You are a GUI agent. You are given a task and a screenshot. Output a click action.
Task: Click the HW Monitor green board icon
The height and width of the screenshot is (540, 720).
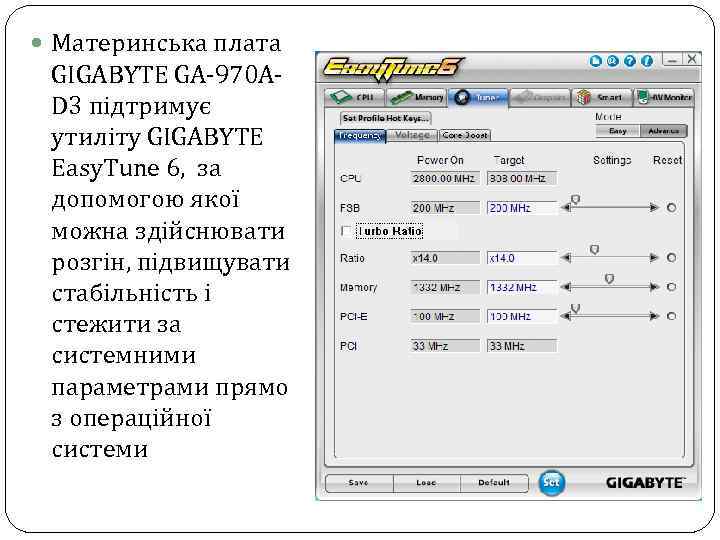pos(643,97)
